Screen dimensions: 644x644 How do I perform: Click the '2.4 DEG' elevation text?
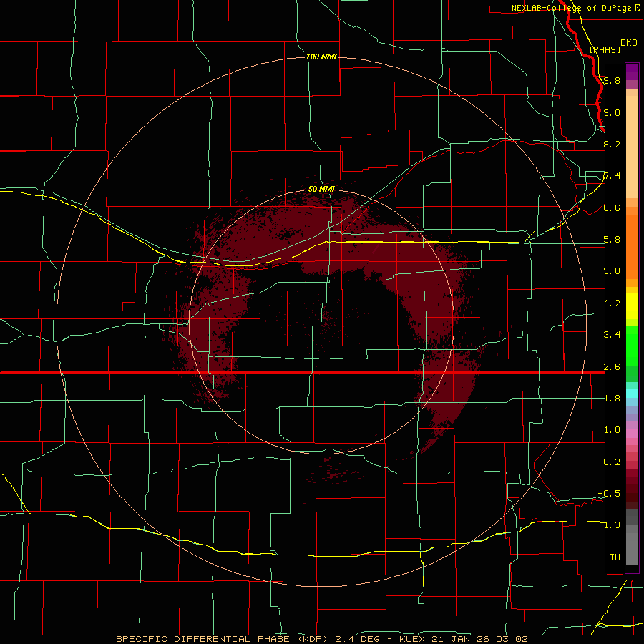click(x=356, y=639)
